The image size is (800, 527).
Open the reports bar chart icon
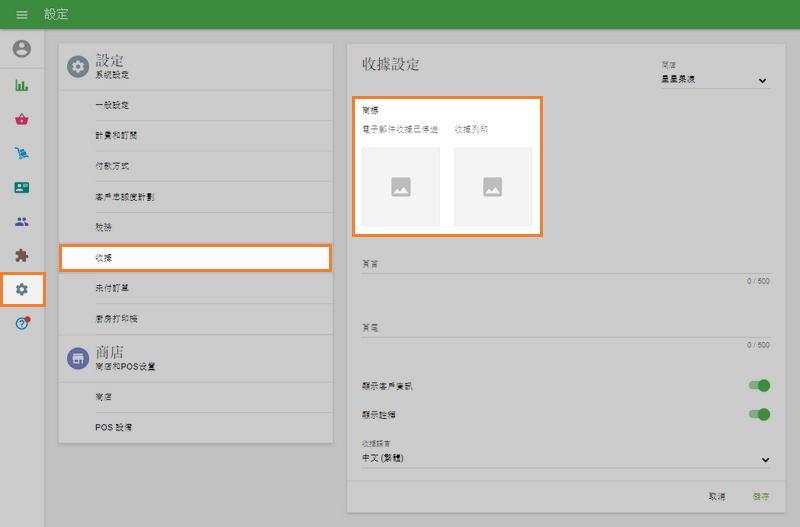(x=21, y=85)
